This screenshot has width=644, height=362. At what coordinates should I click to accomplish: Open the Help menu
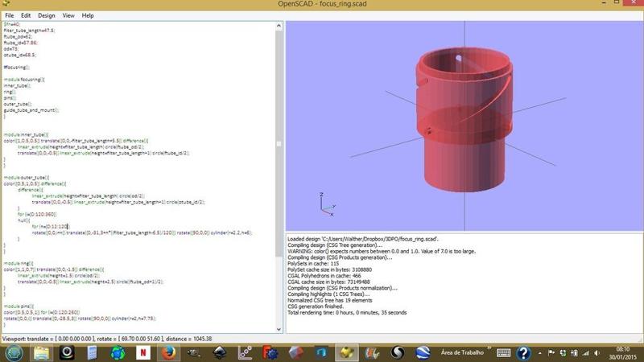pyautogui.click(x=88, y=15)
